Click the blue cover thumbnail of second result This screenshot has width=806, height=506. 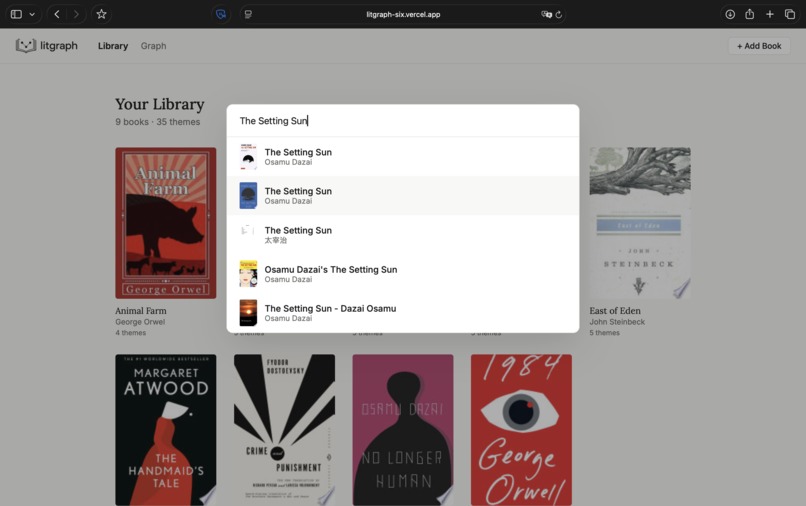tap(248, 195)
